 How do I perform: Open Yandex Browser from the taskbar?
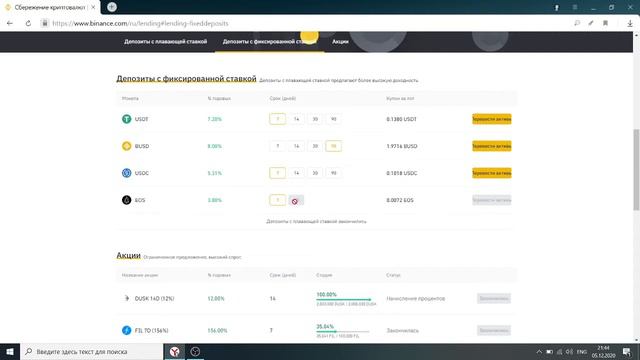(174, 351)
